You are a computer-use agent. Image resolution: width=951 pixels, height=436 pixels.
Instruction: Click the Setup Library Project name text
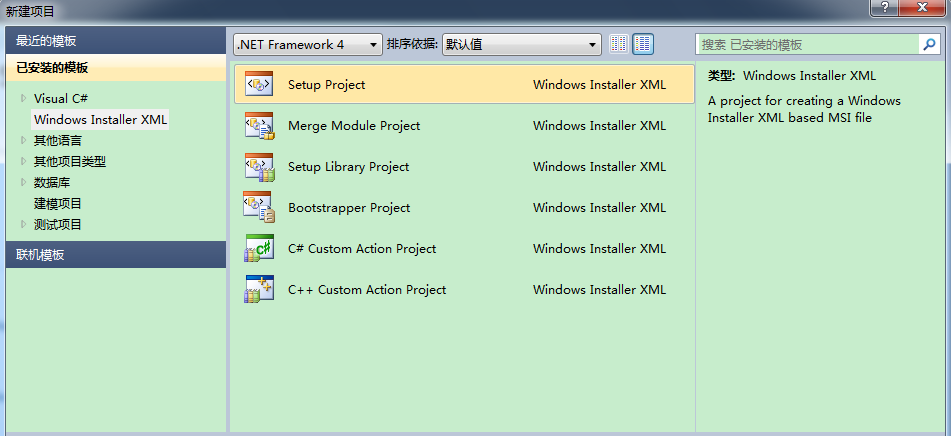[x=348, y=167]
